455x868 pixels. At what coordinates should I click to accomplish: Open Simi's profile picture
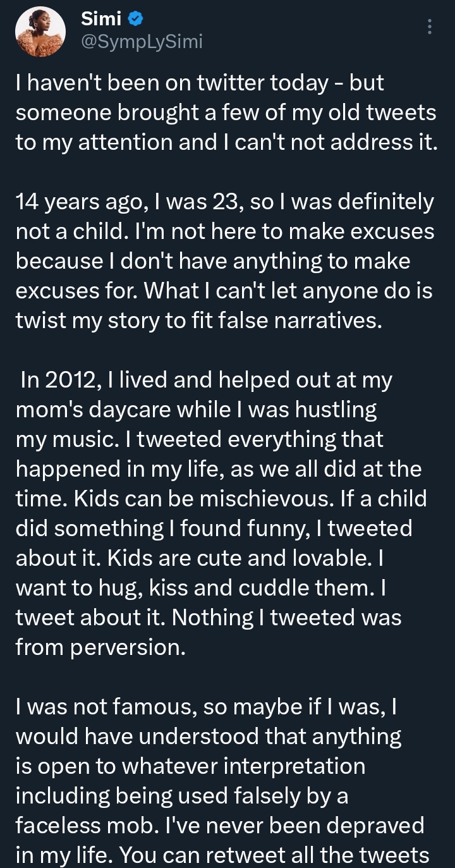40,32
